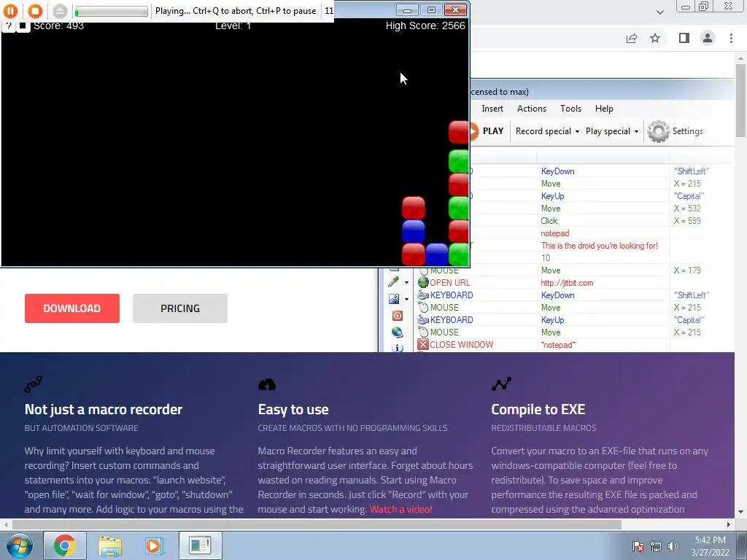Click the Play special button
Viewport: 747px width, 560px height.
[x=608, y=131]
